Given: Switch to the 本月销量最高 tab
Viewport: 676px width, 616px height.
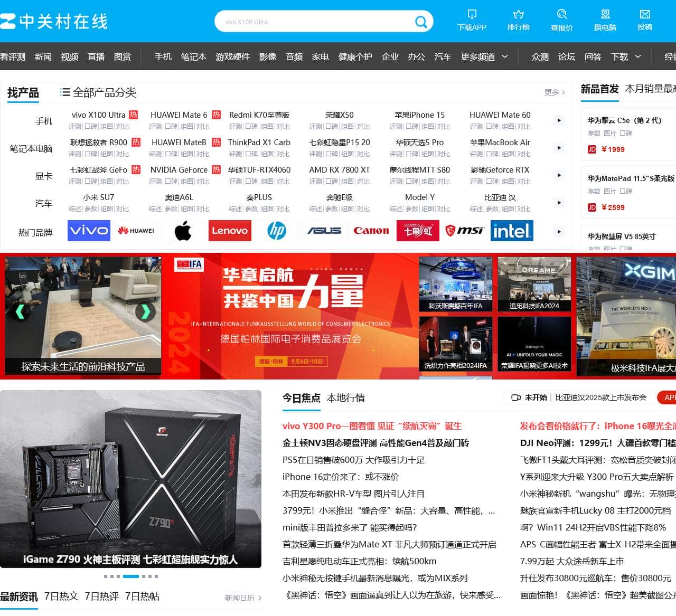Looking at the screenshot, I should 651,89.
